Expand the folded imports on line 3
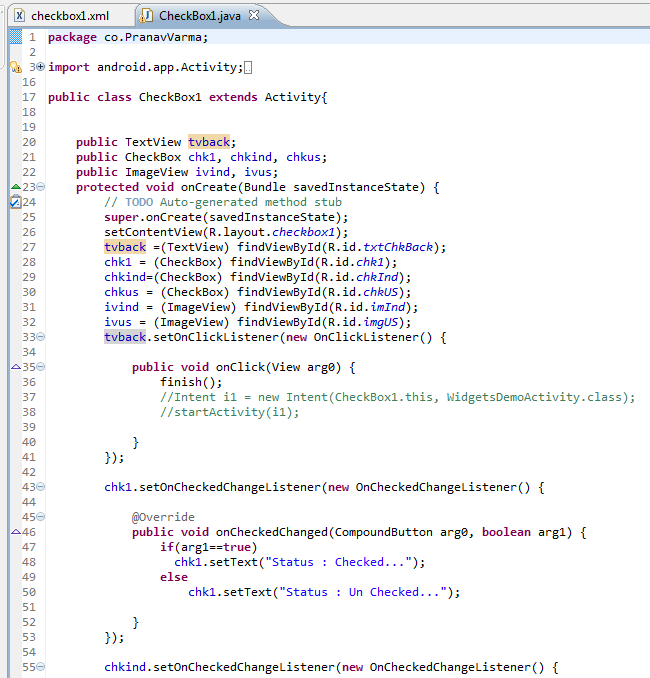The height and width of the screenshot is (678, 650). pos(41,67)
